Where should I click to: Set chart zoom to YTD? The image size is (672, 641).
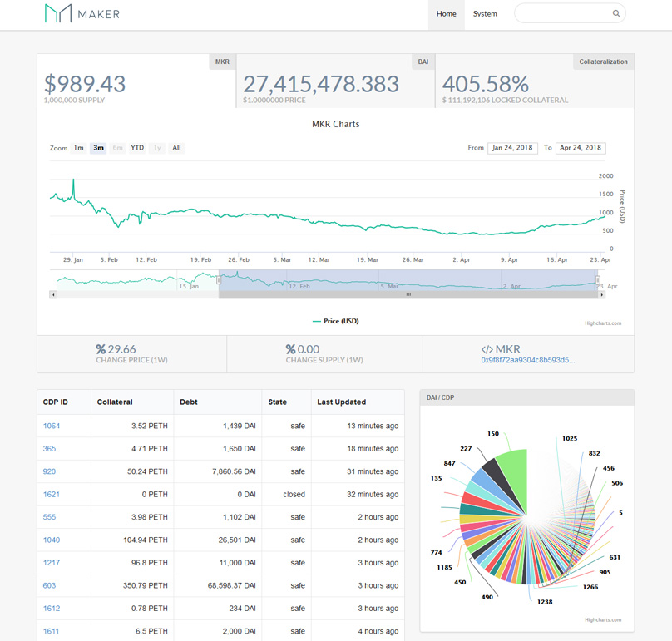pyautogui.click(x=137, y=148)
